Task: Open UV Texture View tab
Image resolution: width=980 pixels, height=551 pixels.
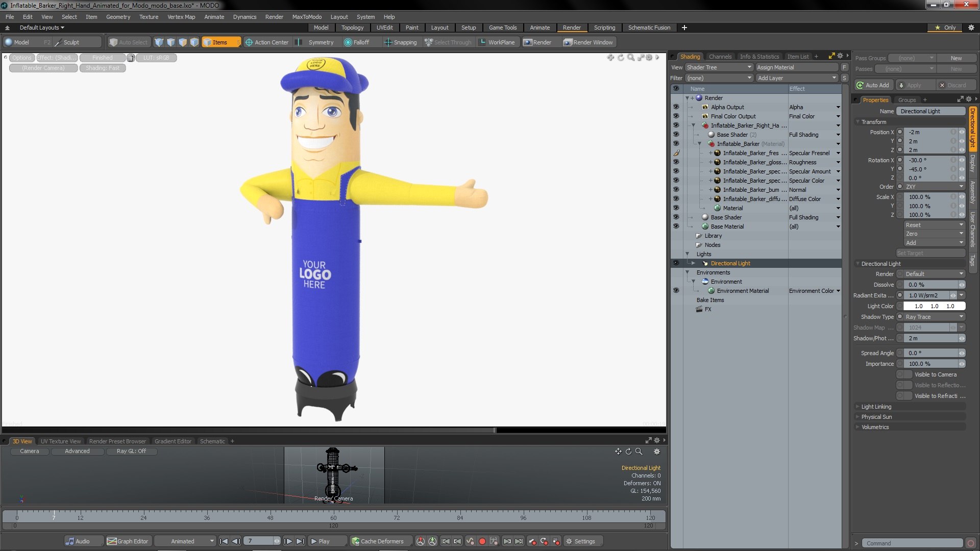Action: coord(61,441)
